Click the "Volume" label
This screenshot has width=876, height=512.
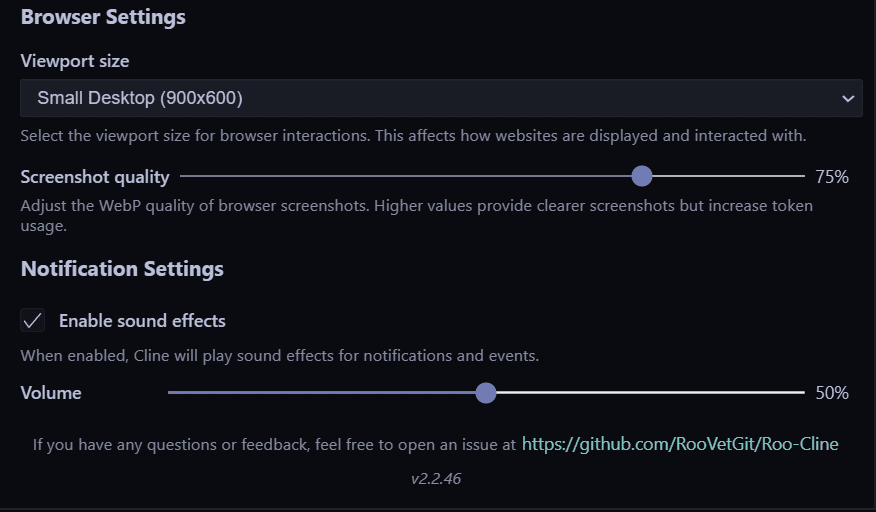(x=51, y=393)
